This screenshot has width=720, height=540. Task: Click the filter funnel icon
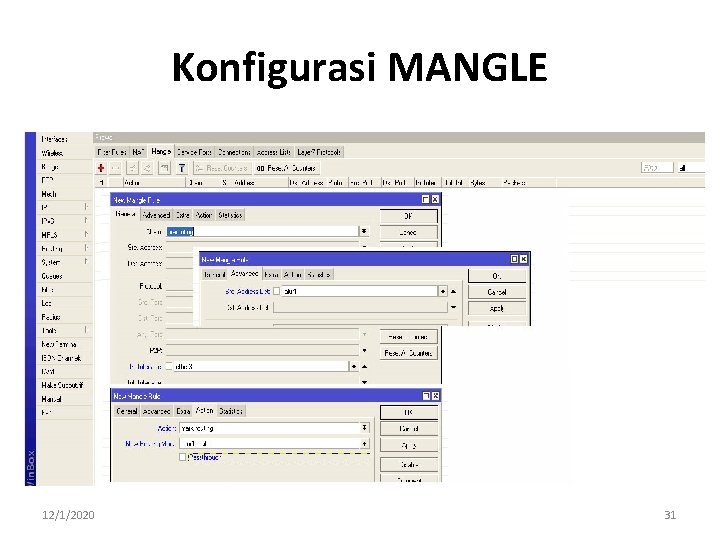coord(182,168)
